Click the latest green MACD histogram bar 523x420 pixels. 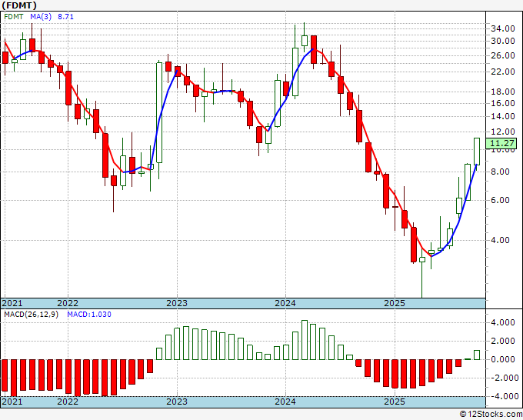click(x=477, y=355)
